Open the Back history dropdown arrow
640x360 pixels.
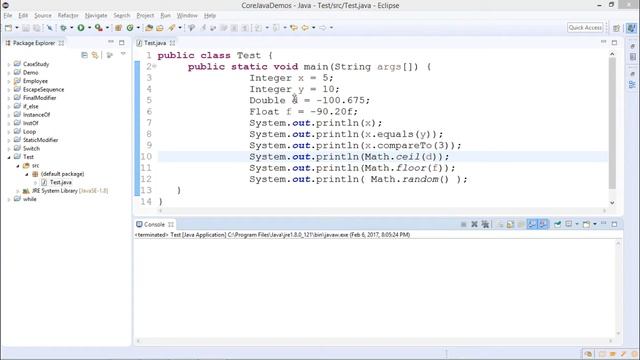click(x=313, y=28)
